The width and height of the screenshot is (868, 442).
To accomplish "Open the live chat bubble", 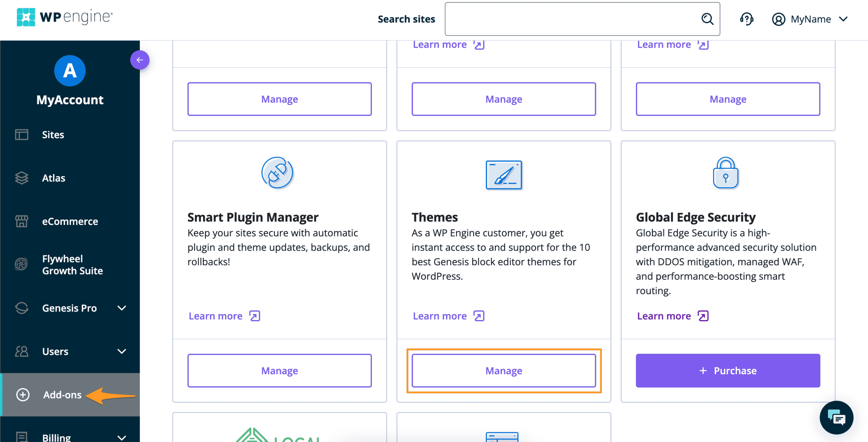I will click(x=836, y=418).
